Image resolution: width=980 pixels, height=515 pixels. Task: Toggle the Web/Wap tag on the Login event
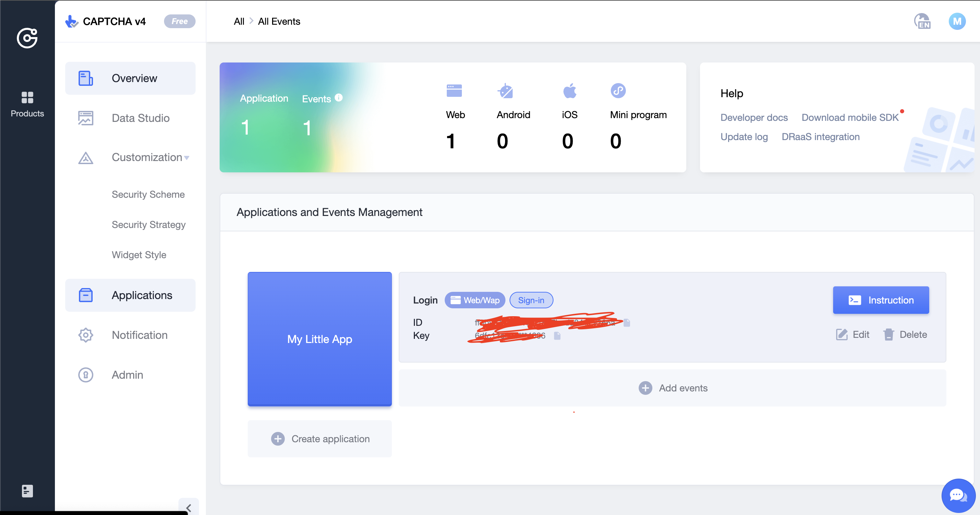475,300
